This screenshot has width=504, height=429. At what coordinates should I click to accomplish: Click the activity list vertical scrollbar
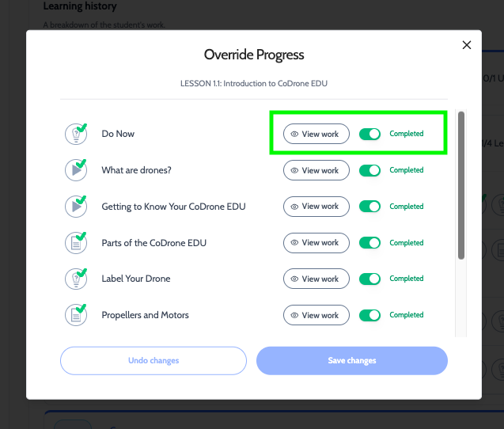point(461,185)
